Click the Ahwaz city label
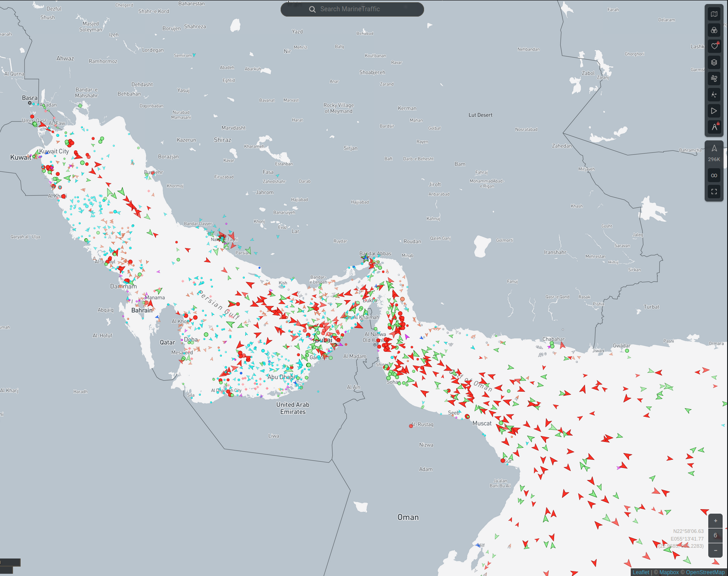The width and height of the screenshot is (728, 576). [x=65, y=58]
